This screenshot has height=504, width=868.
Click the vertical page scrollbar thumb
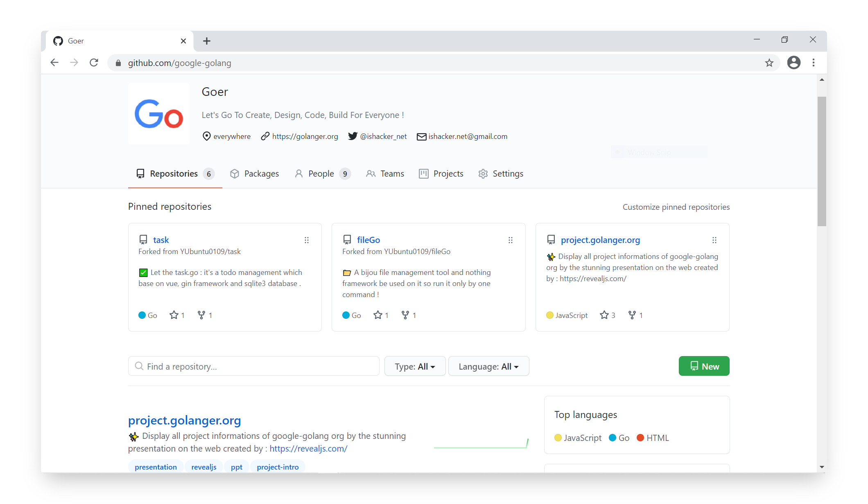[x=822, y=161]
